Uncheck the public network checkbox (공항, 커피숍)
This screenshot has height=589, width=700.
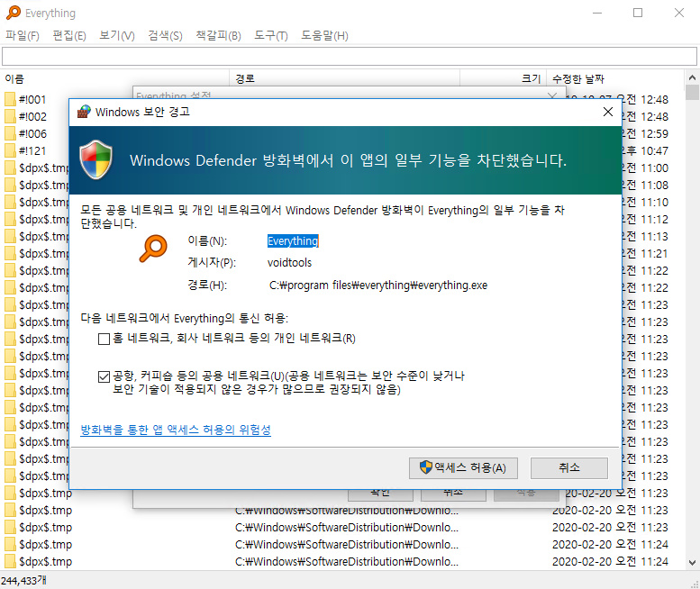(104, 377)
